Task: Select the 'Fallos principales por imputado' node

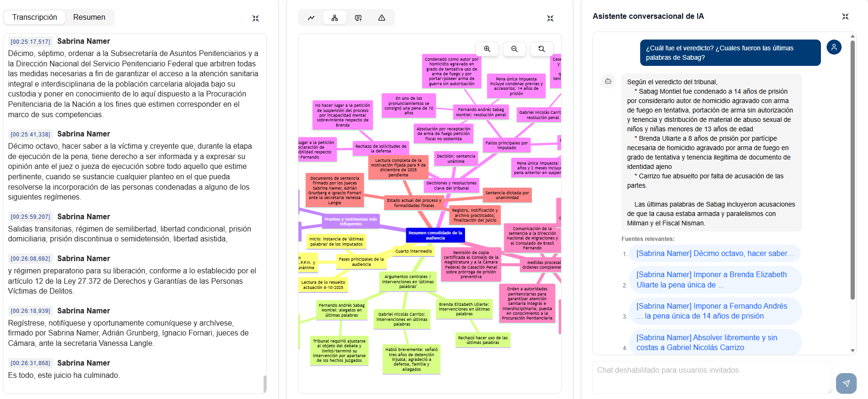Action: click(506, 145)
